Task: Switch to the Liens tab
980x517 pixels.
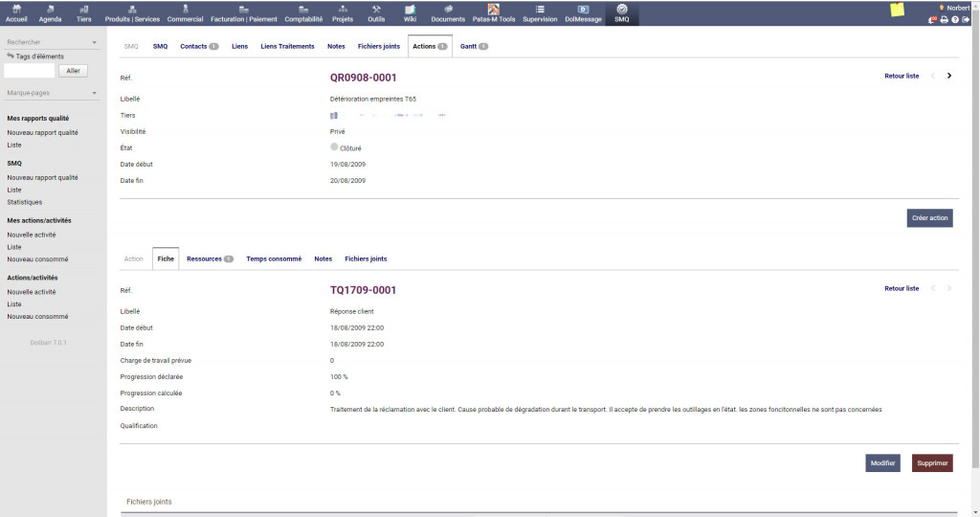Action: [x=239, y=46]
